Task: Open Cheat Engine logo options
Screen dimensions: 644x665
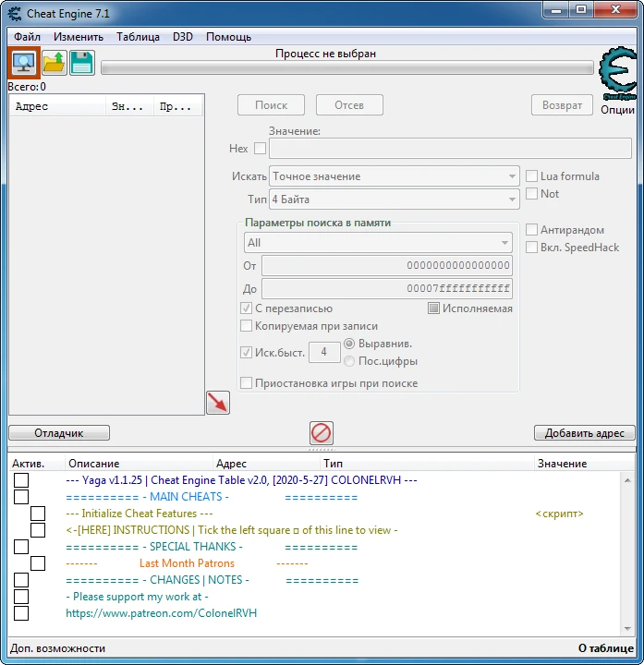Action: [x=618, y=73]
